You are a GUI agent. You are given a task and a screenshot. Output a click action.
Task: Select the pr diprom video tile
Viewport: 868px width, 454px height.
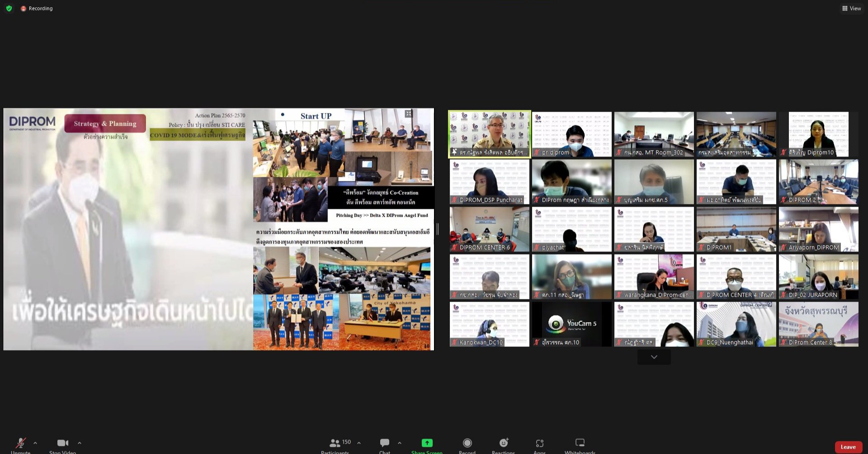(571, 134)
